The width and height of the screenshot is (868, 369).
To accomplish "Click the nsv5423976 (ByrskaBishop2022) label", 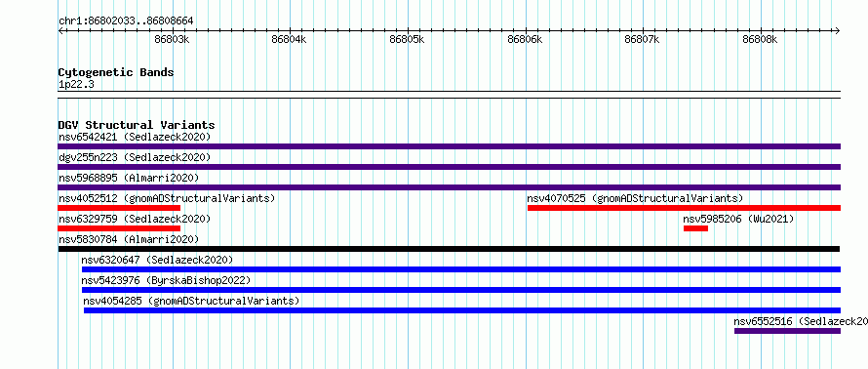I will (166, 280).
